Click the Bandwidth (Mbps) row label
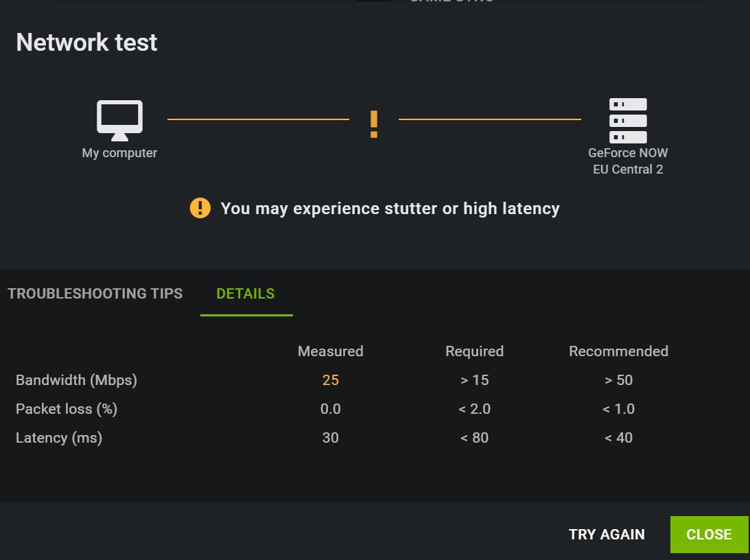 point(76,380)
